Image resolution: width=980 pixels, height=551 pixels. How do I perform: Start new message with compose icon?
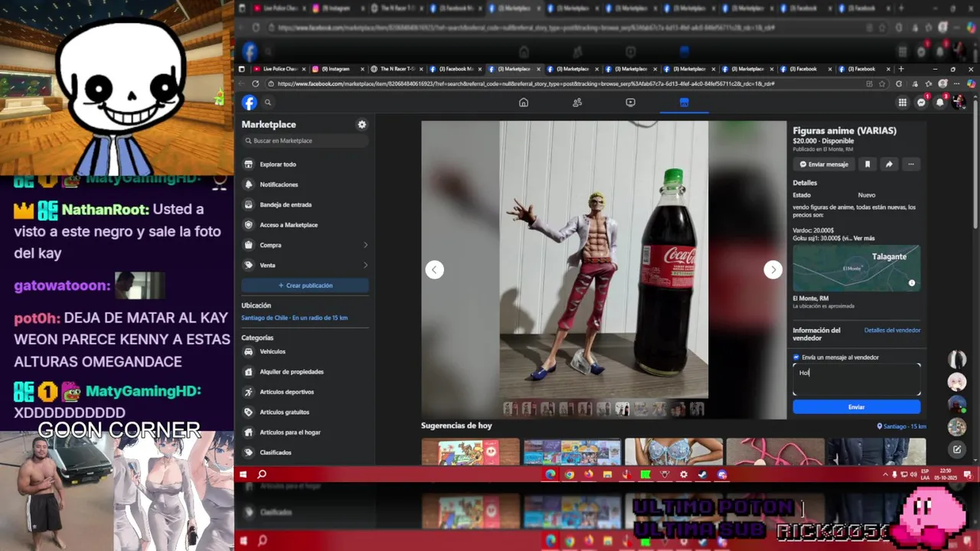click(957, 449)
